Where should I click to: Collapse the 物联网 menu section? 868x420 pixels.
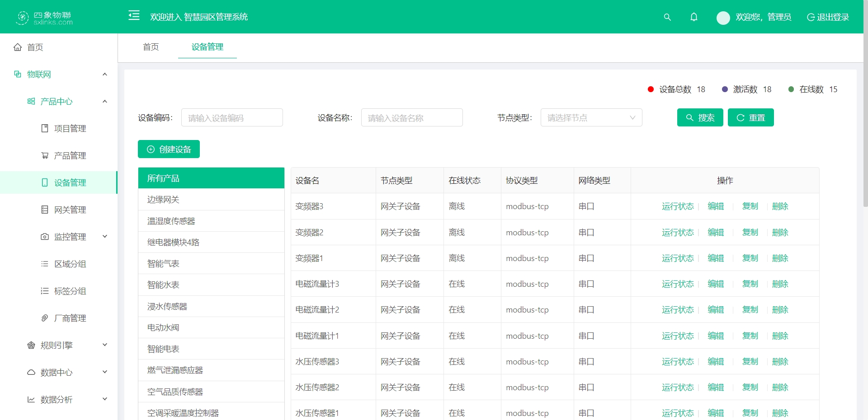105,75
